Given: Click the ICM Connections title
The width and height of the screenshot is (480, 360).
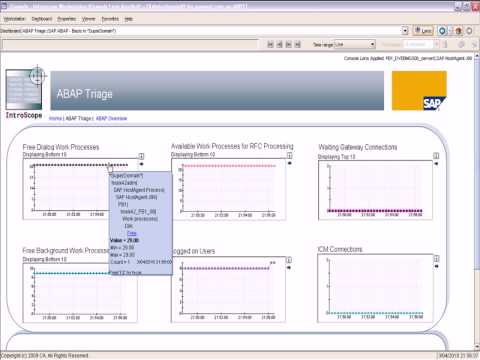Looking at the screenshot, I should tap(340, 249).
